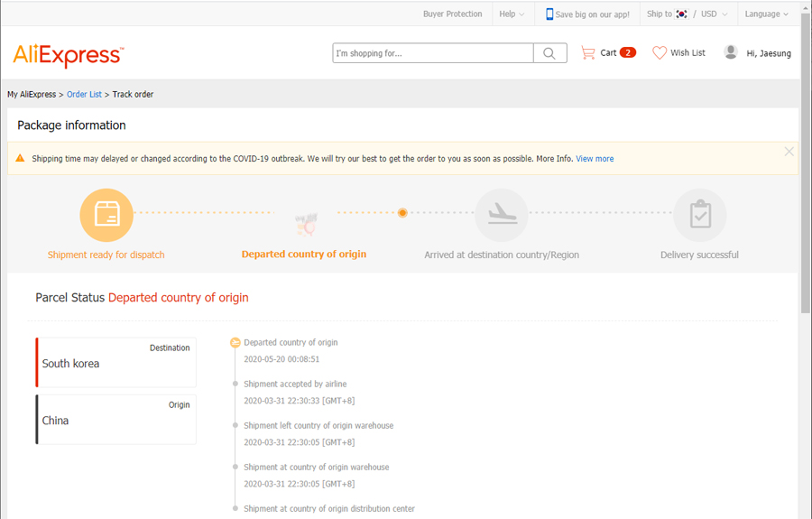Click Shipment at country of origin distribution center

(x=329, y=509)
